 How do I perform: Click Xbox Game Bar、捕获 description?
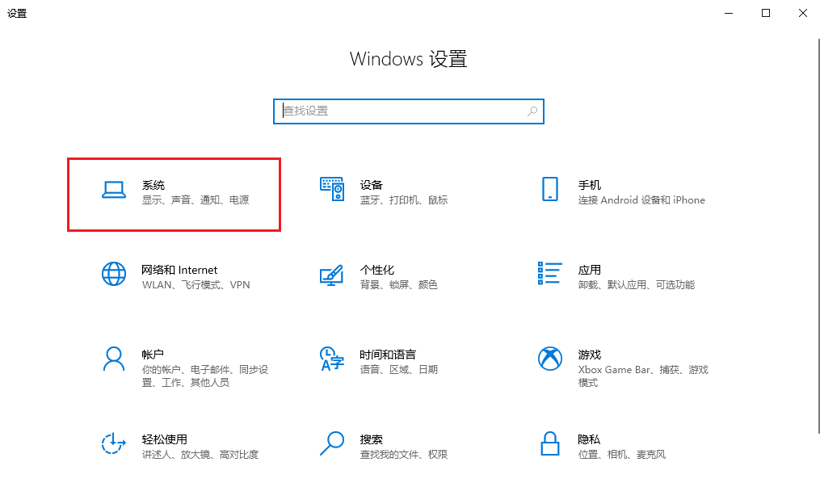643,376
